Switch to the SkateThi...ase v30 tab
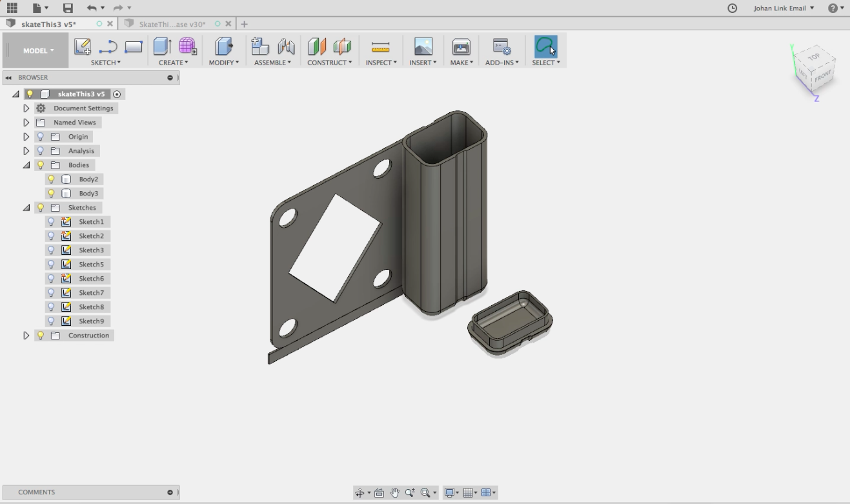Image resolution: width=850 pixels, height=504 pixels. [172, 25]
